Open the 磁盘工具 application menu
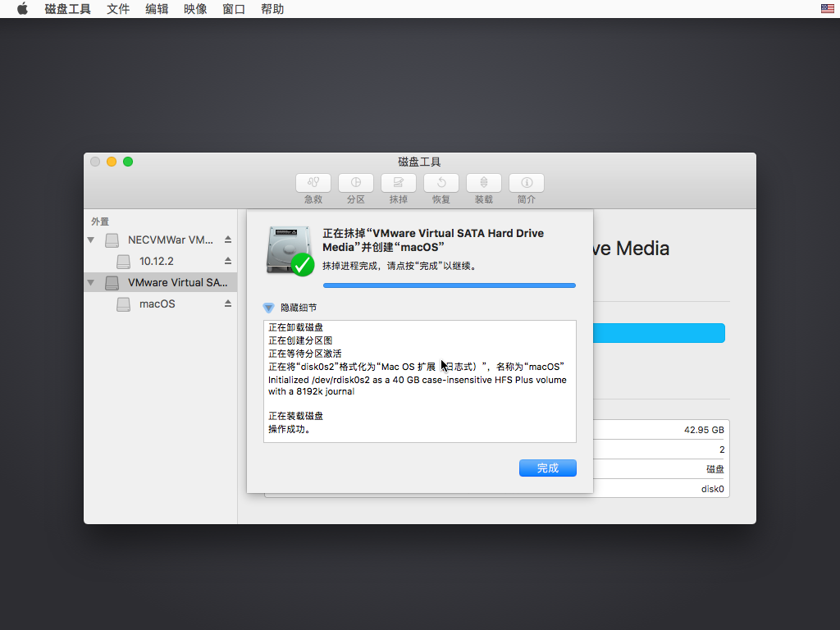The width and height of the screenshot is (840, 630). pos(67,9)
